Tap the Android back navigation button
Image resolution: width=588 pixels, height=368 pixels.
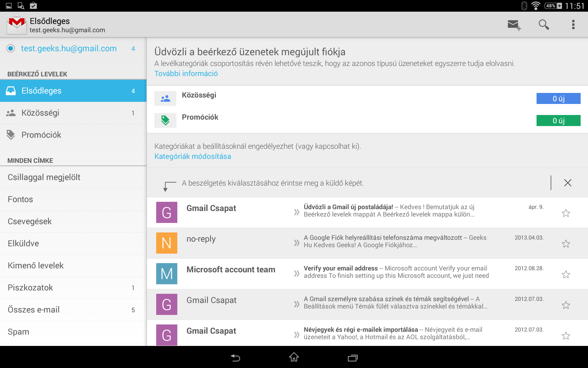click(x=235, y=358)
